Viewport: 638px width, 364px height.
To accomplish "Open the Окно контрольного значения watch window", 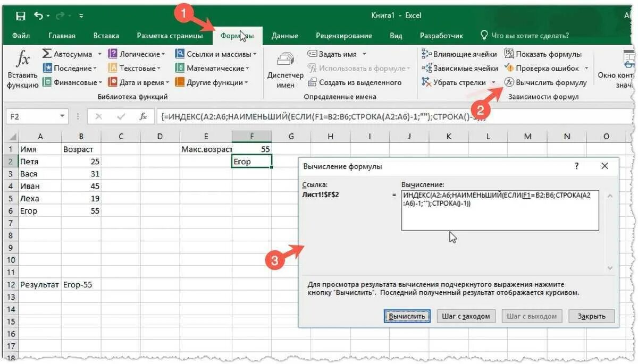I will [617, 69].
